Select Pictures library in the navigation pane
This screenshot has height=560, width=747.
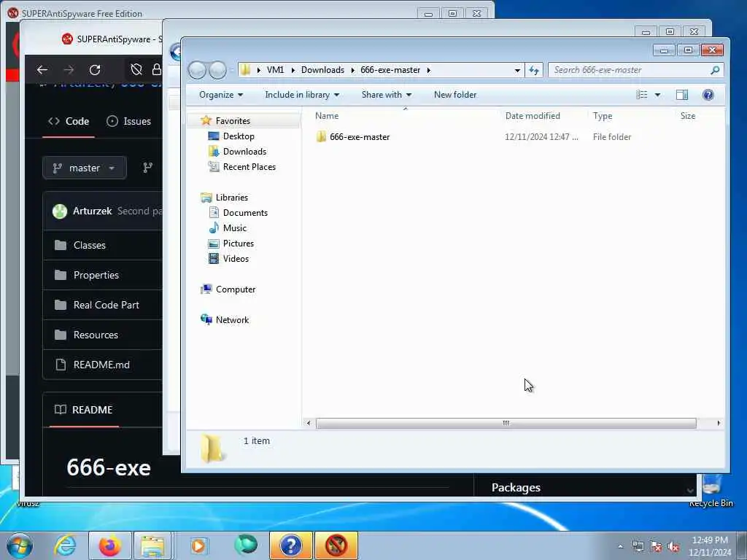pyautogui.click(x=239, y=244)
